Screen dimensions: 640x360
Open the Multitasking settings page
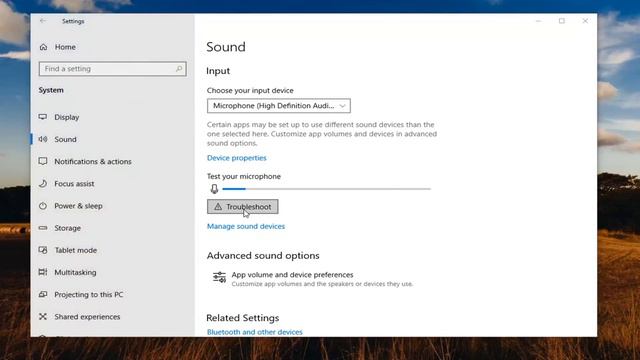pos(76,272)
